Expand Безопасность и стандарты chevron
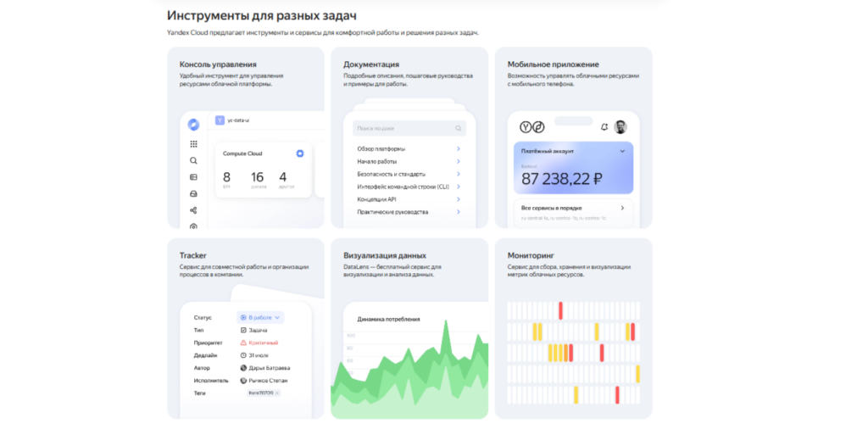The image size is (868, 446). (x=459, y=175)
